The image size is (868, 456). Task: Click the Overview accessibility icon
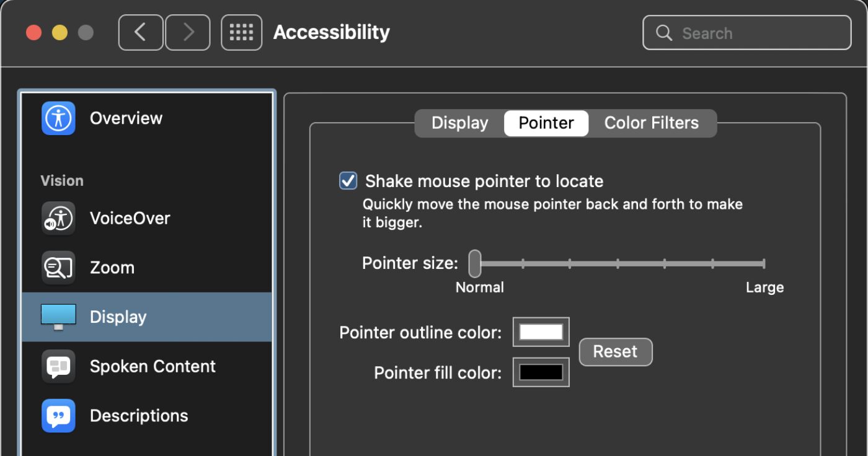coord(58,118)
